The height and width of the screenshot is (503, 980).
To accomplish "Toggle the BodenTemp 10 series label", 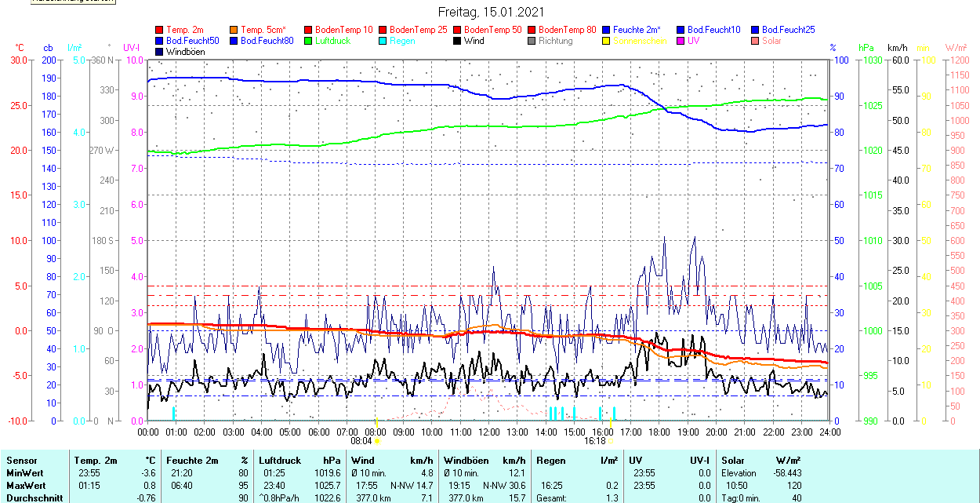I will pos(343,30).
